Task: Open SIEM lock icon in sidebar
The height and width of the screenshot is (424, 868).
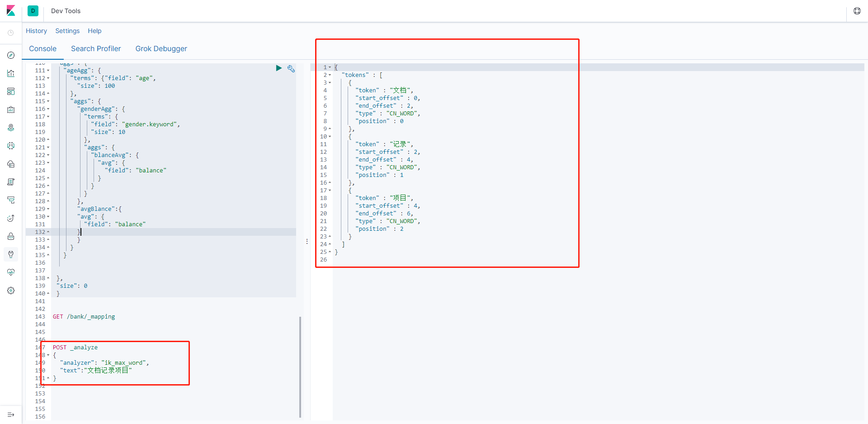Action: point(11,236)
